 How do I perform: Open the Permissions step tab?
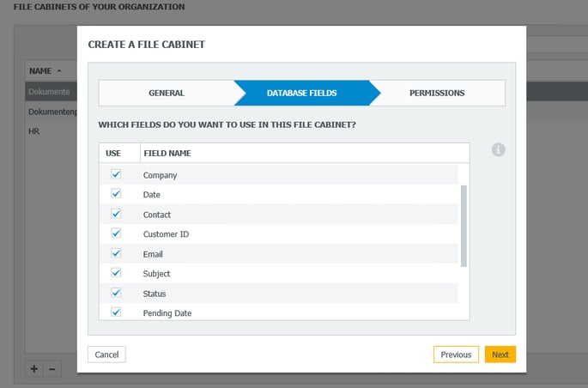click(x=437, y=93)
